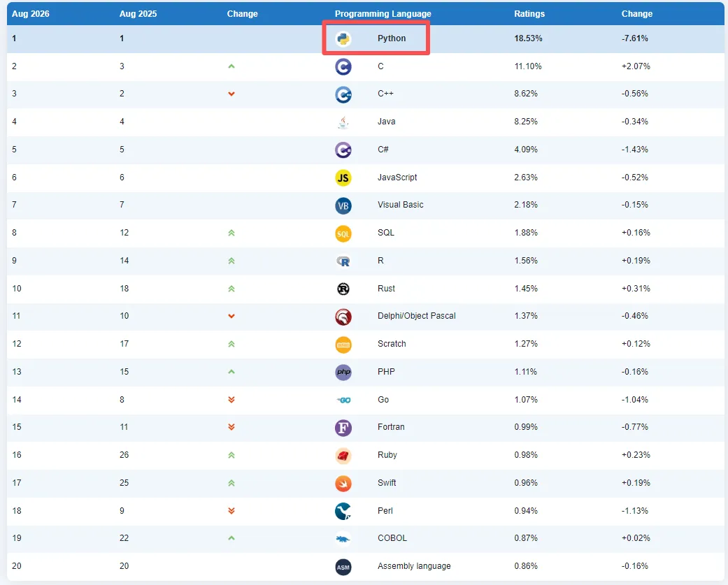
Task: Click the 1.07% rating for Go
Action: point(526,399)
